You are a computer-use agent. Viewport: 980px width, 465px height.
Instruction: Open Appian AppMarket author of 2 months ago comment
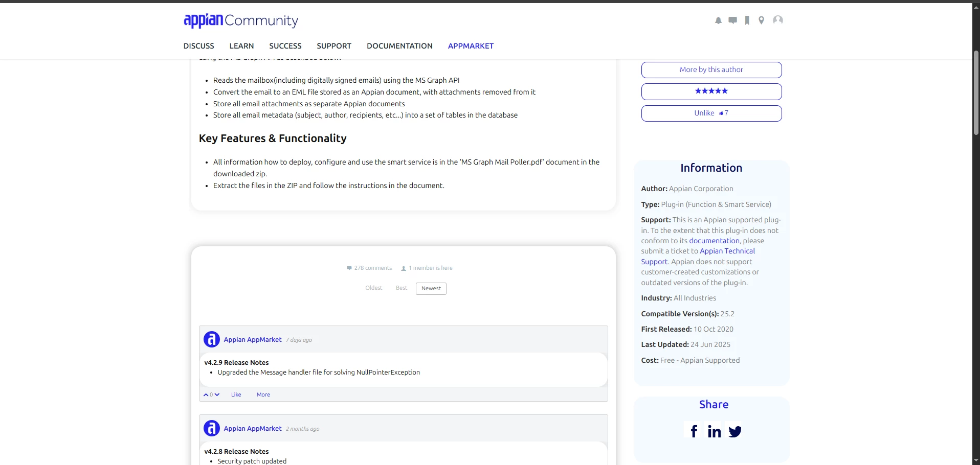pyautogui.click(x=253, y=429)
